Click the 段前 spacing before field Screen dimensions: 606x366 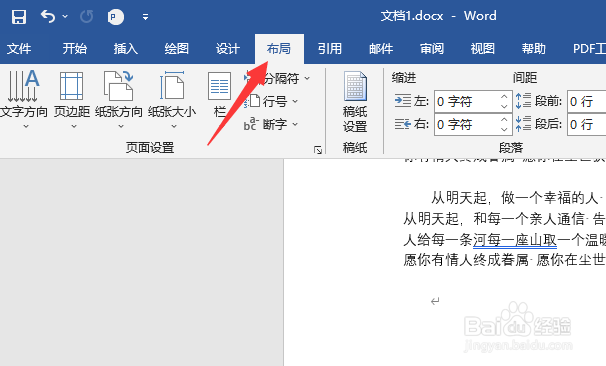point(587,102)
